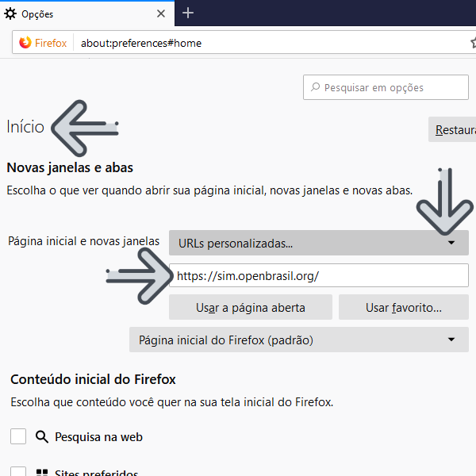The image size is (476, 476).
Task: Click Usar favorito button
Action: point(404,307)
